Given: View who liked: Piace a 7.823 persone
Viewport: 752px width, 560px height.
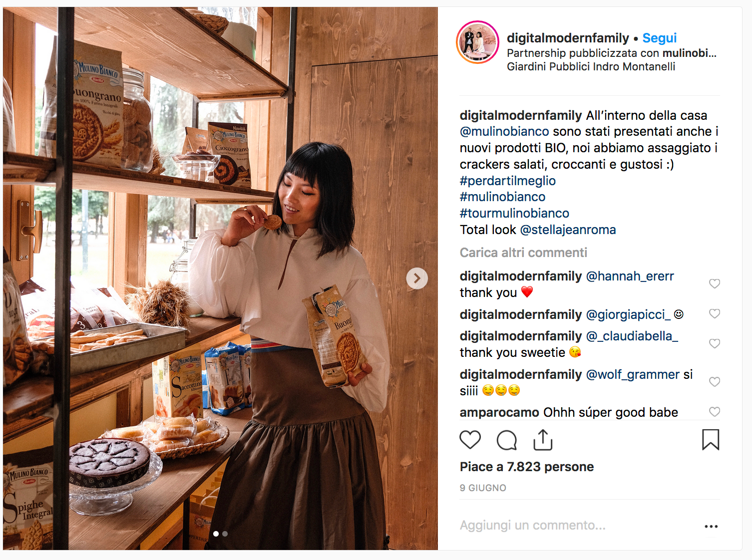Looking at the screenshot, I should 527,467.
